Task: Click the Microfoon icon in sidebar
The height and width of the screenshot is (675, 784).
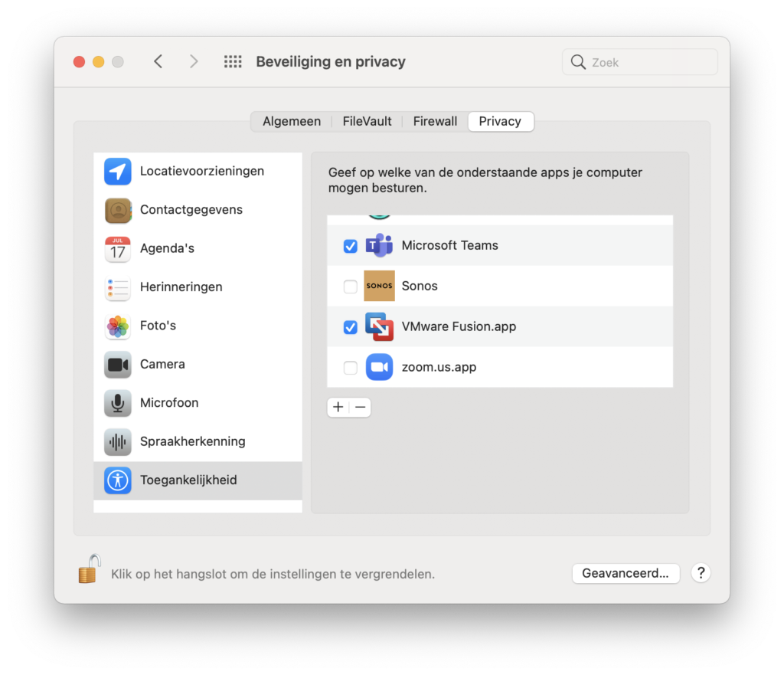Action: (117, 403)
